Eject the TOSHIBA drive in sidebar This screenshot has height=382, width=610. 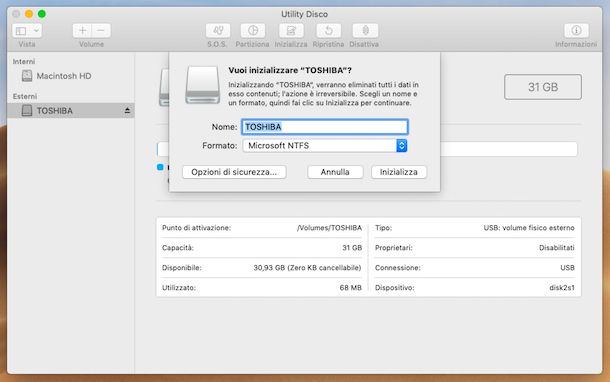tap(127, 111)
